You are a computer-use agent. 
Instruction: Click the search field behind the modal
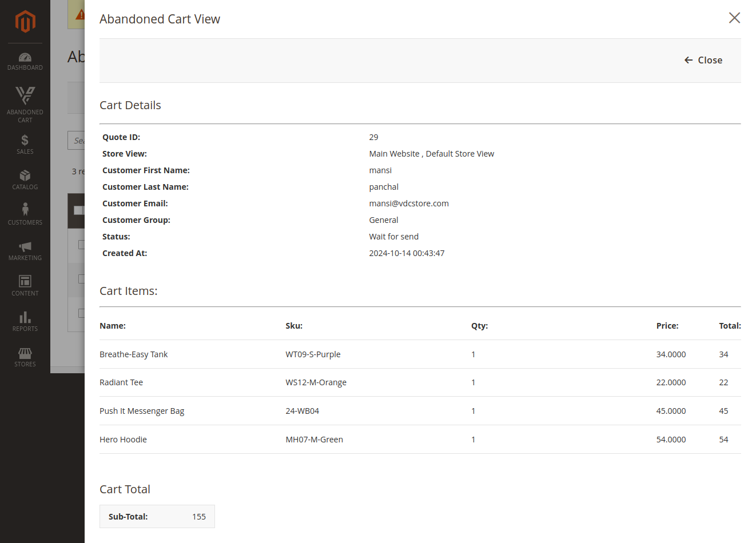pyautogui.click(x=77, y=141)
